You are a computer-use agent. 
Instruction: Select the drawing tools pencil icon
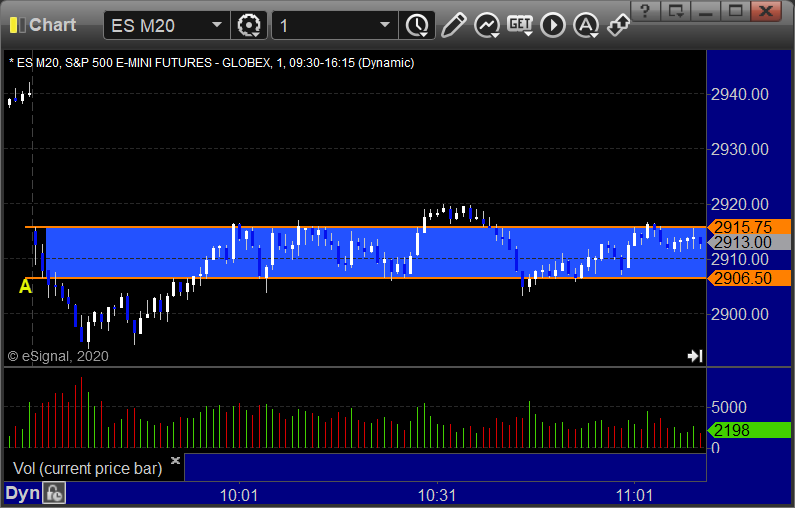coord(453,25)
